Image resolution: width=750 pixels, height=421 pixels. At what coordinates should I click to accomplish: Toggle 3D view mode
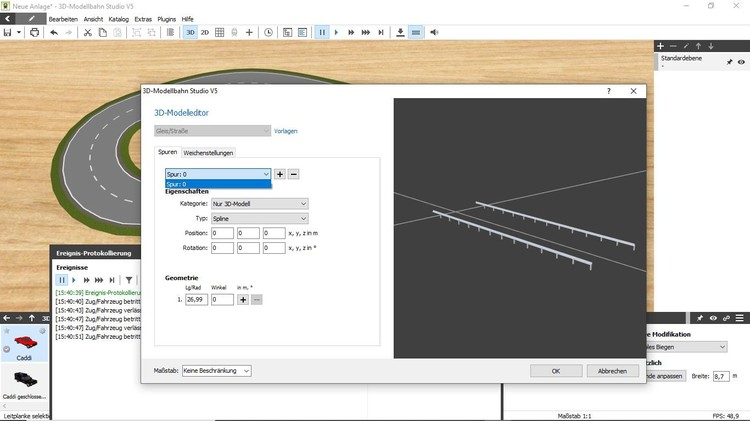[189, 32]
